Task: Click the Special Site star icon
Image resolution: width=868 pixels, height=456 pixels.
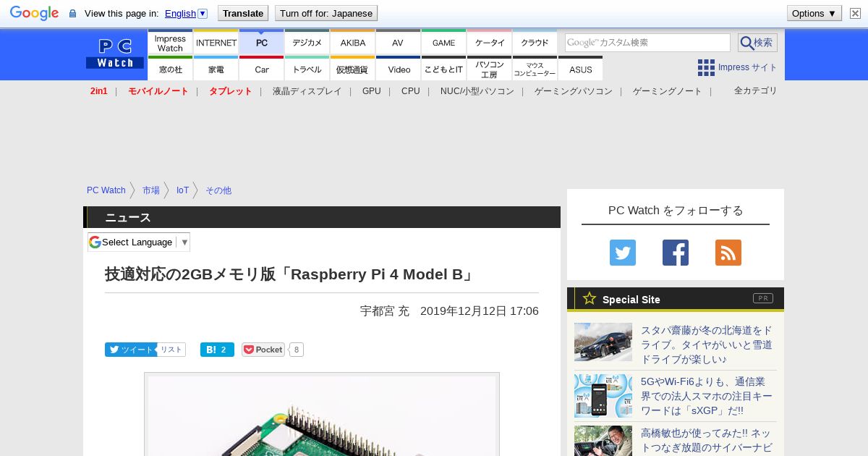Action: point(590,298)
